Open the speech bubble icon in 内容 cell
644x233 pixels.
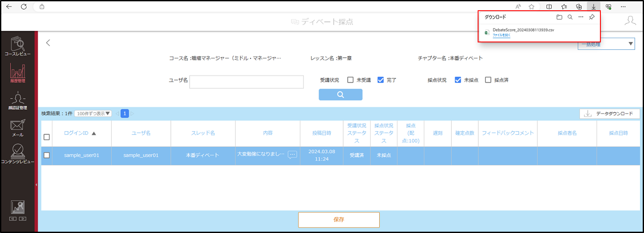292,155
